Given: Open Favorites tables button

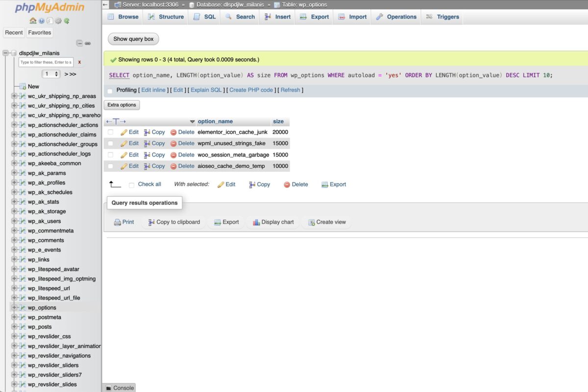Looking at the screenshot, I should (x=40, y=32).
